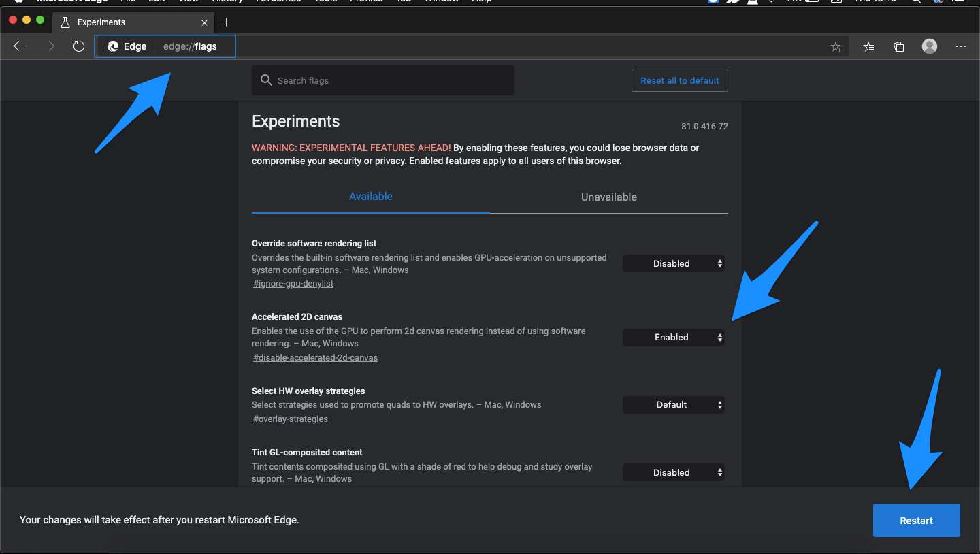Open the #ignore-gpu-denylist link
Image resolution: width=980 pixels, height=554 pixels.
click(x=293, y=284)
